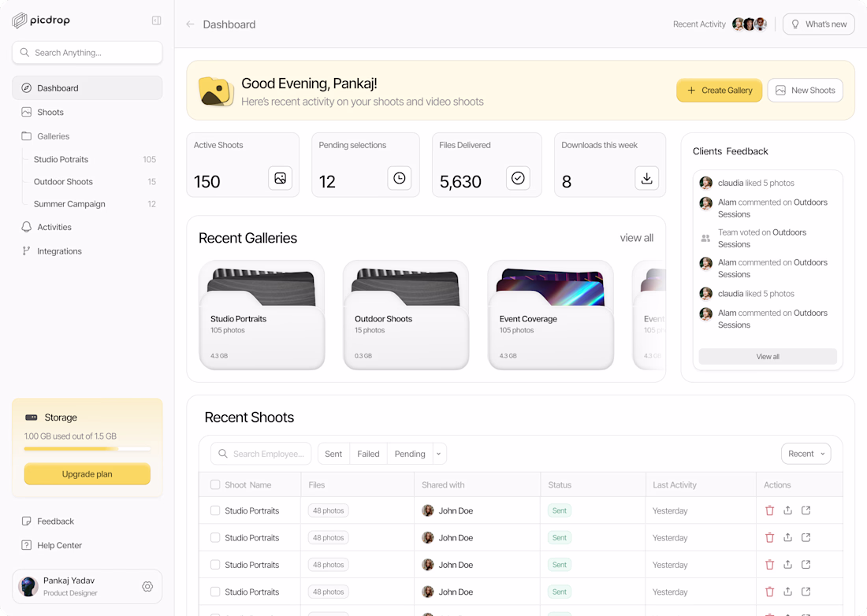The width and height of the screenshot is (867, 616).
Task: Share the first Studio Portraits shoot row
Action: 788,510
